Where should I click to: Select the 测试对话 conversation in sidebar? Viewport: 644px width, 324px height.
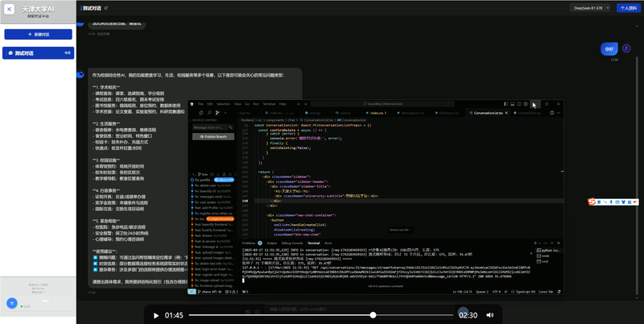click(x=38, y=53)
